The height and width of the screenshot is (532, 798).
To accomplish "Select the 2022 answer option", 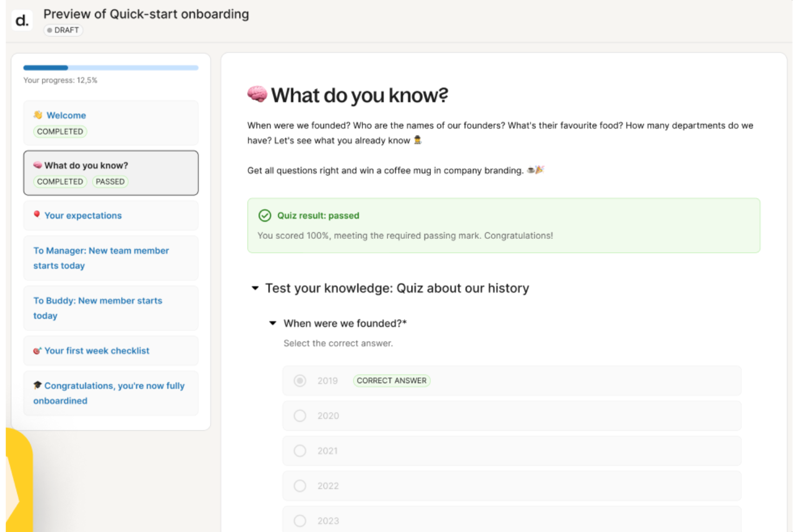I will click(300, 486).
